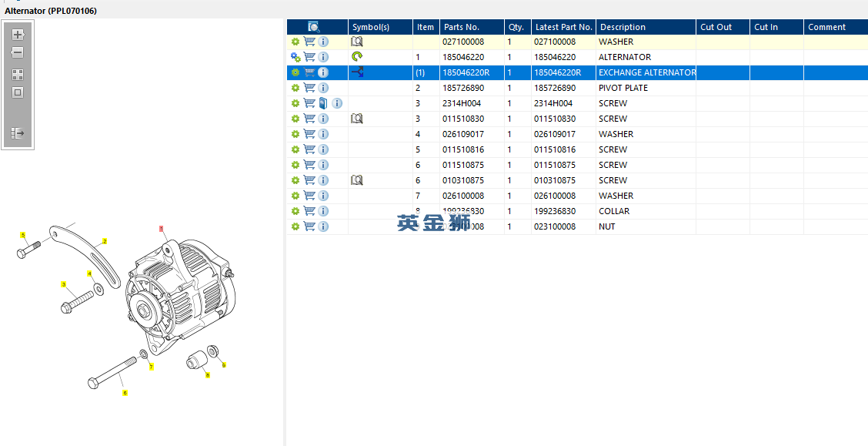Select the PIVOT PLATE description cell
This screenshot has width=868, height=446.
pos(646,88)
